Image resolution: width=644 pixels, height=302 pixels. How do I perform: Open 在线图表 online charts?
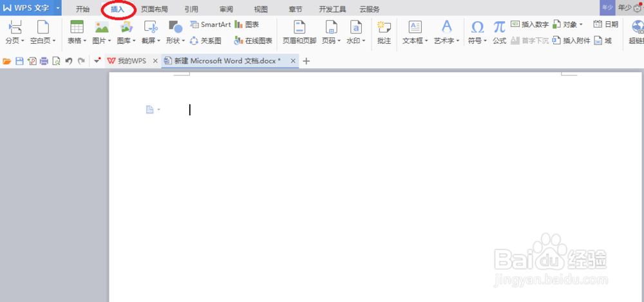pos(253,41)
